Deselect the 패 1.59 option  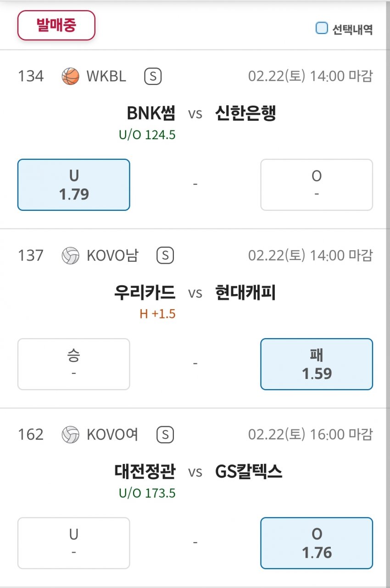tap(317, 364)
